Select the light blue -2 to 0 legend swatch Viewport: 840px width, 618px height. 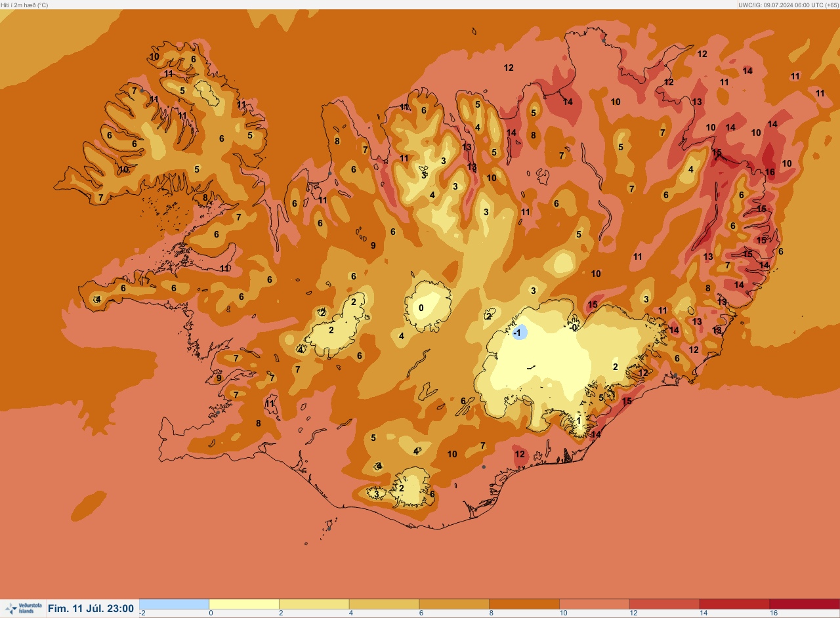pos(174,604)
